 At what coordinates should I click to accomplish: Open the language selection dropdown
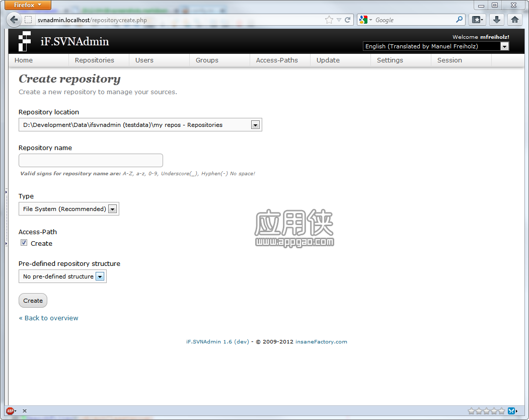pyautogui.click(x=435, y=46)
